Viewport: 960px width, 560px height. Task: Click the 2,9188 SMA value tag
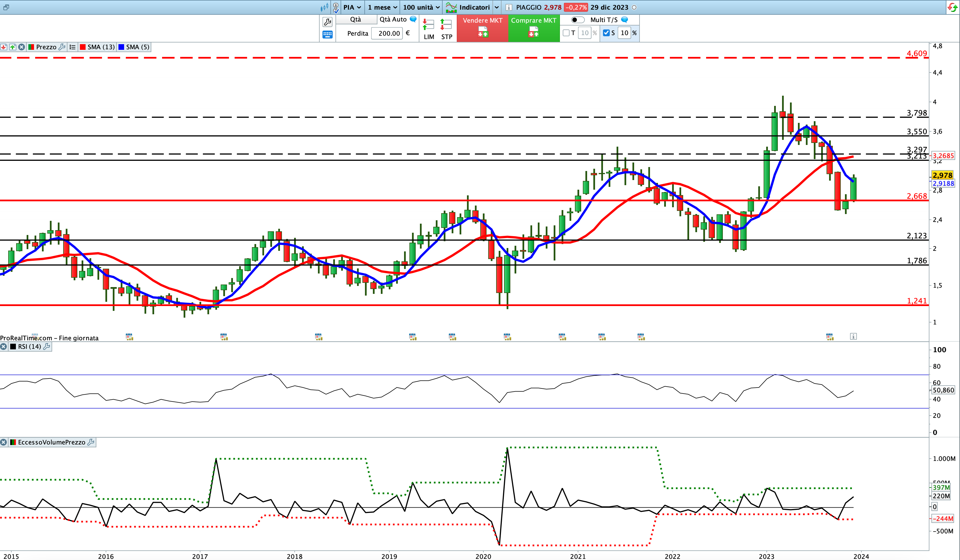(x=943, y=183)
